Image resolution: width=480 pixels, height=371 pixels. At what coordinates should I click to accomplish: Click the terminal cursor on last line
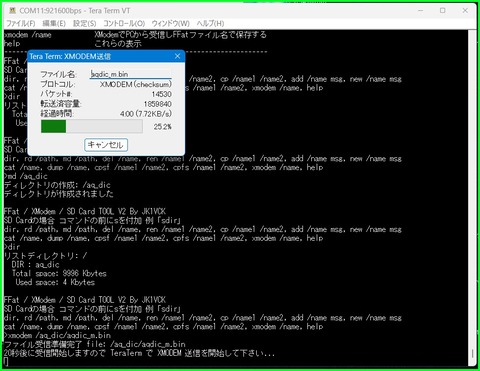[6, 362]
